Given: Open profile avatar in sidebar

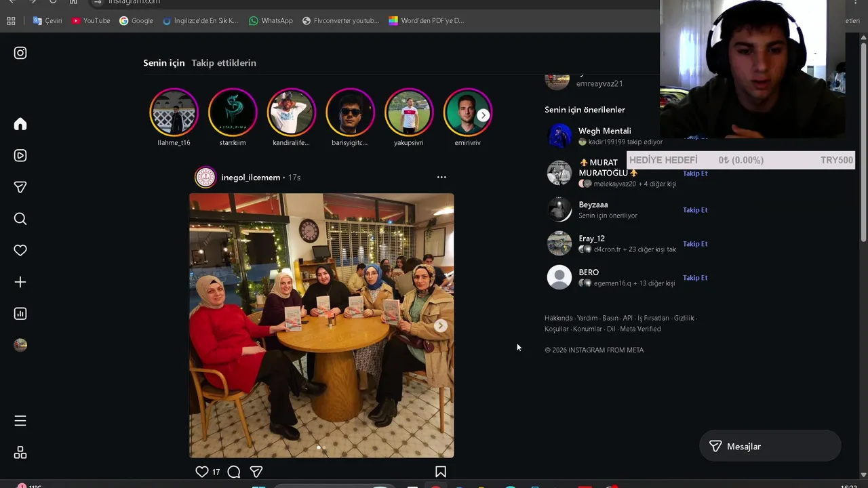Looking at the screenshot, I should [20, 345].
